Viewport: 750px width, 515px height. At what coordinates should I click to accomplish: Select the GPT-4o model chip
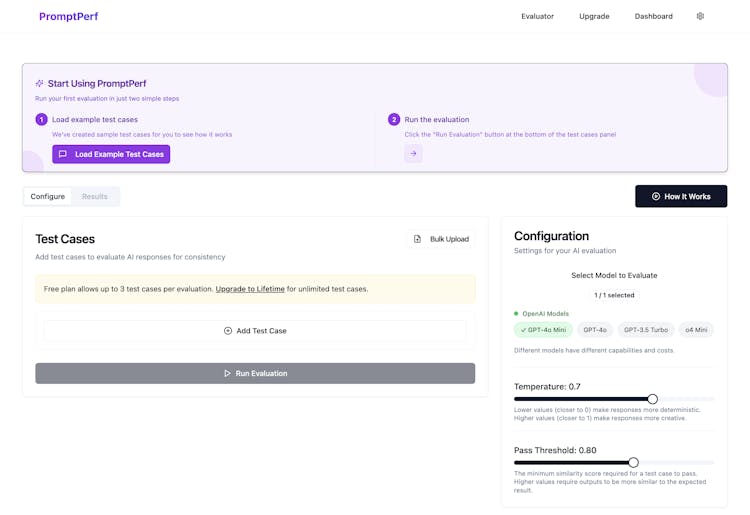(595, 330)
